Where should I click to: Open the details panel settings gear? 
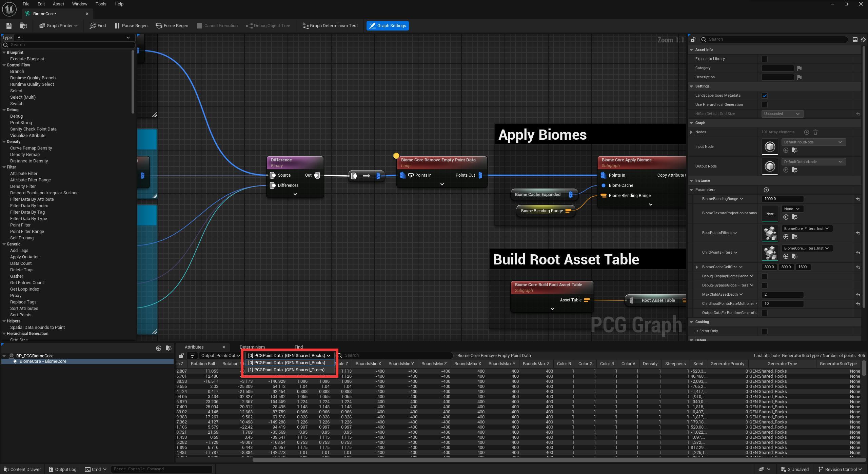pyautogui.click(x=863, y=40)
